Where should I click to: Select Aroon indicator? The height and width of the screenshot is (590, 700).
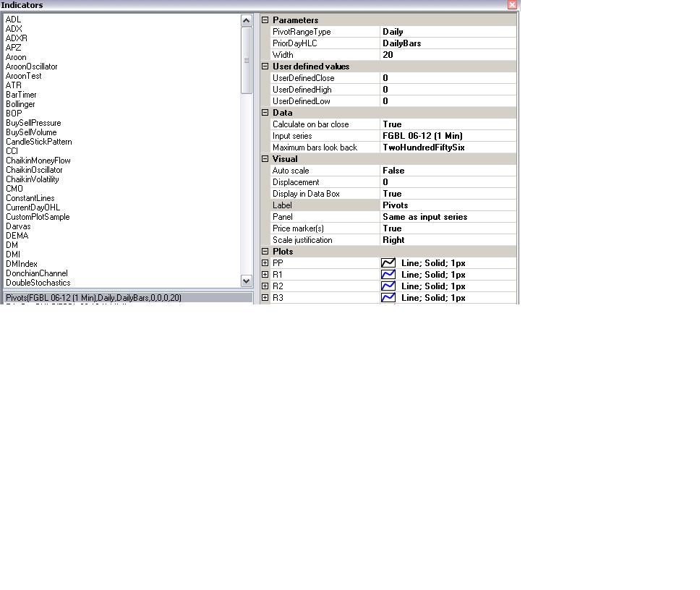coord(16,57)
